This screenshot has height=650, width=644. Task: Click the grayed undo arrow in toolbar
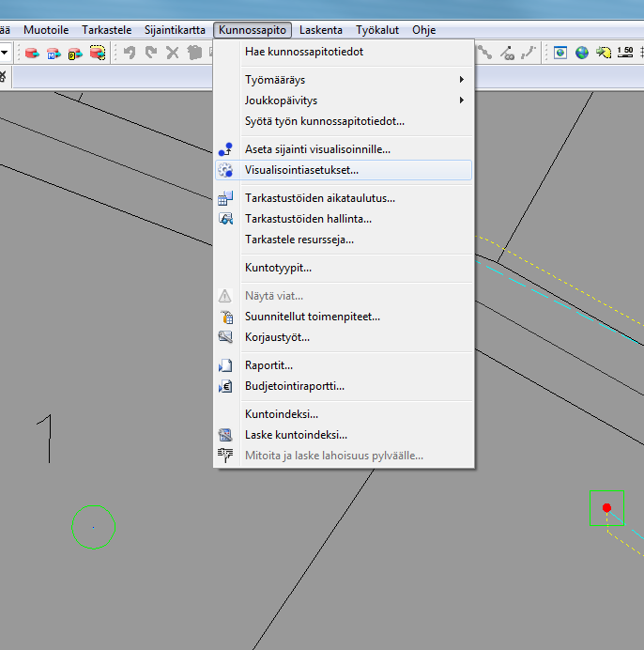point(130,53)
